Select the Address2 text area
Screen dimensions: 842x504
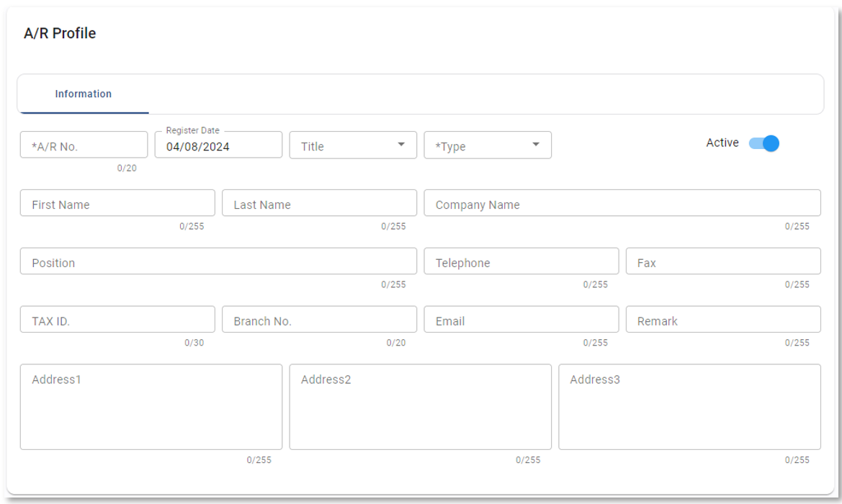420,408
